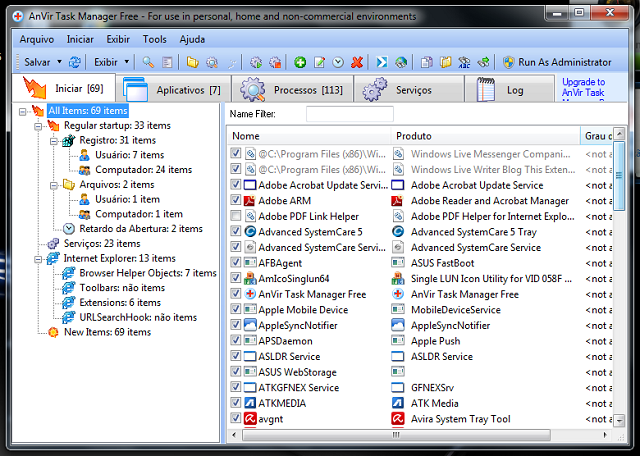Click the globe search web toolbar icon
The width and height of the screenshot is (640, 456).
[x=401, y=62]
